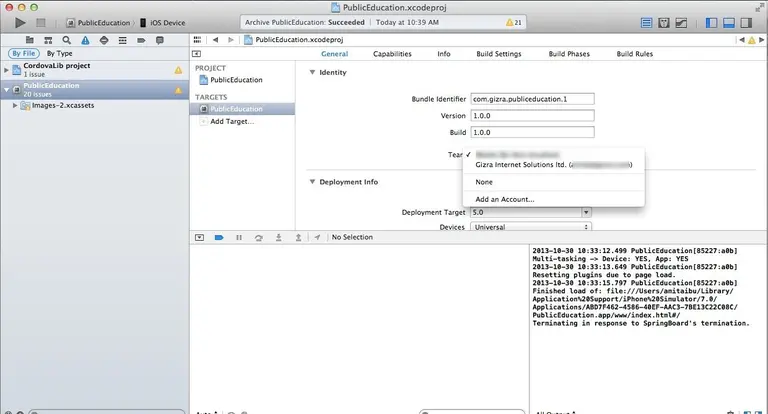This screenshot has height=414, width=768.
Task: Hide the debug area with the bar toggle
Action: 199,237
